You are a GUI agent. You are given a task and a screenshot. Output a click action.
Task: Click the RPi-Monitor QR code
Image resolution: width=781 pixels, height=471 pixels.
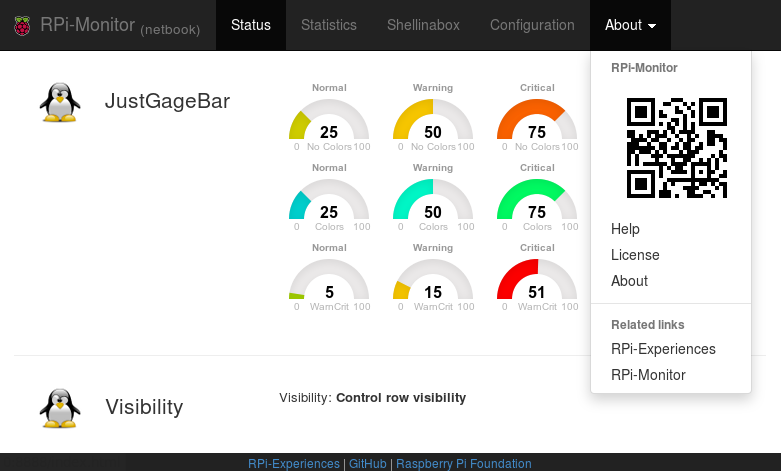(x=676, y=148)
